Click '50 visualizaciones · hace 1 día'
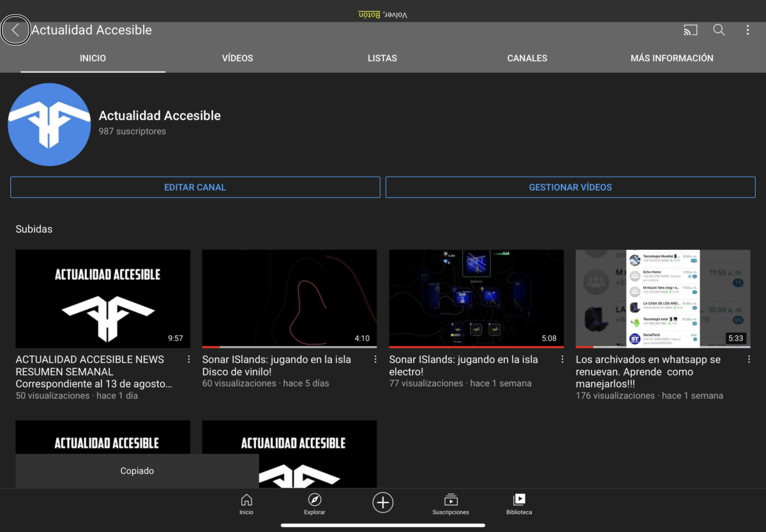The height and width of the screenshot is (532, 766). pyautogui.click(x=77, y=395)
